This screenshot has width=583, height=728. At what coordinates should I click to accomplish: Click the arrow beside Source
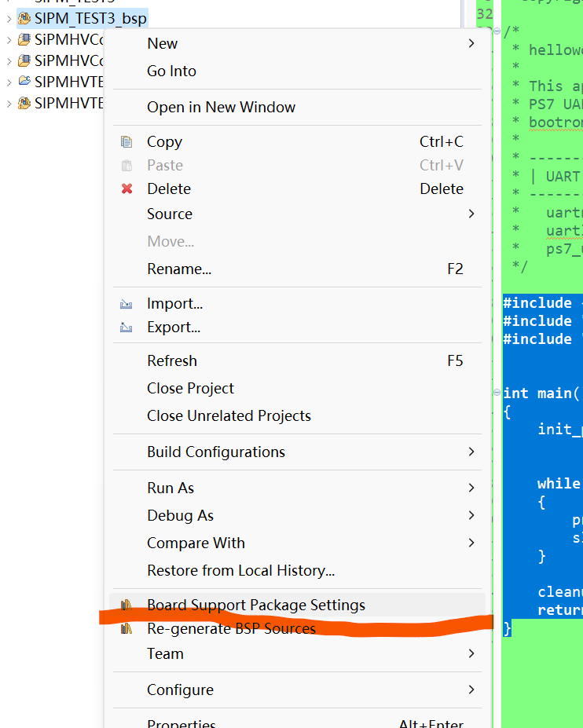[x=471, y=214]
